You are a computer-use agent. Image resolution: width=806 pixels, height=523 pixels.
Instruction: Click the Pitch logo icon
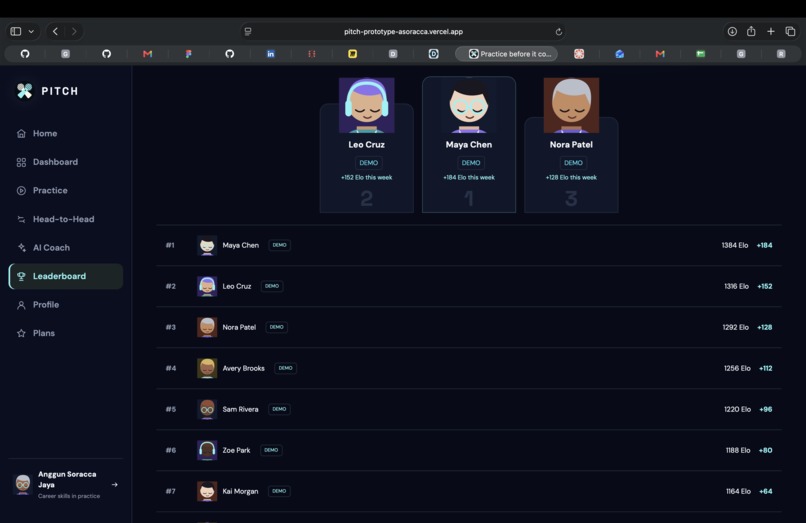click(x=24, y=91)
